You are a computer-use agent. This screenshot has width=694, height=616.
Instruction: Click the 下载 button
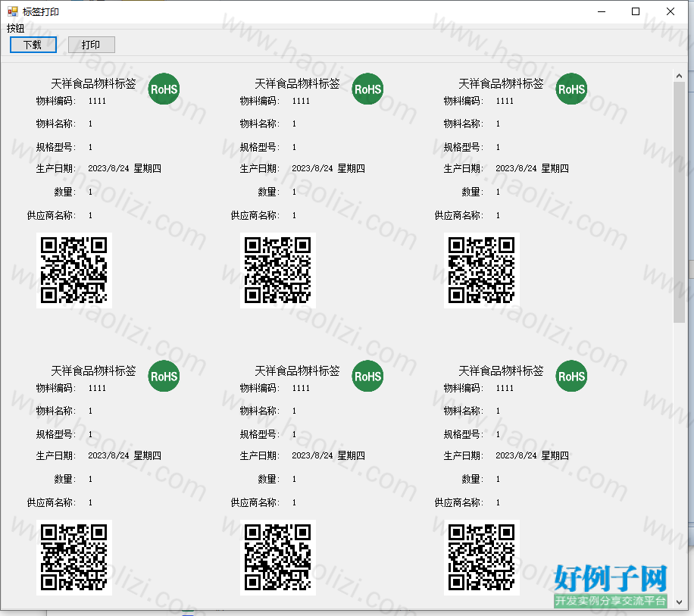(33, 45)
